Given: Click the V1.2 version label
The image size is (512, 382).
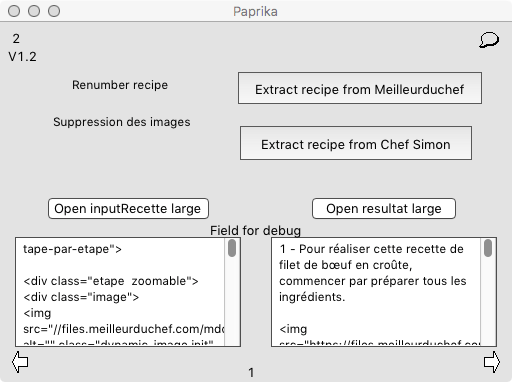Looking at the screenshot, I should pos(23,57).
